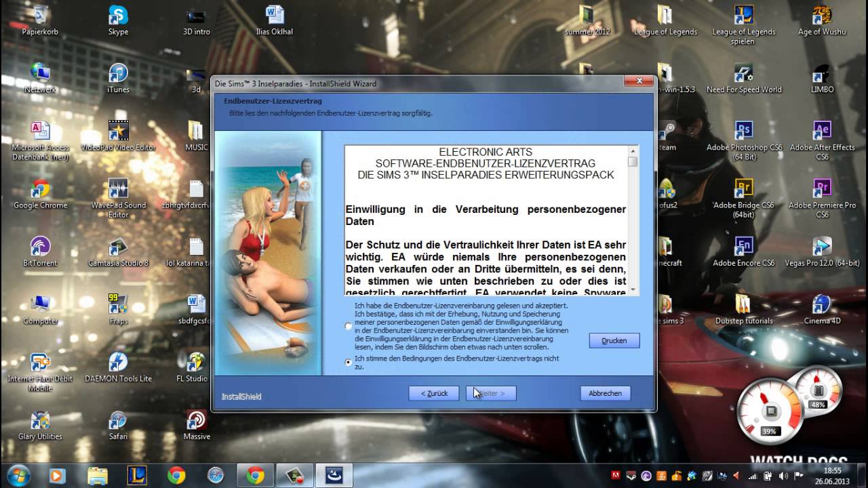Click the Zurück button
The width and height of the screenshot is (868, 488).
(433, 393)
